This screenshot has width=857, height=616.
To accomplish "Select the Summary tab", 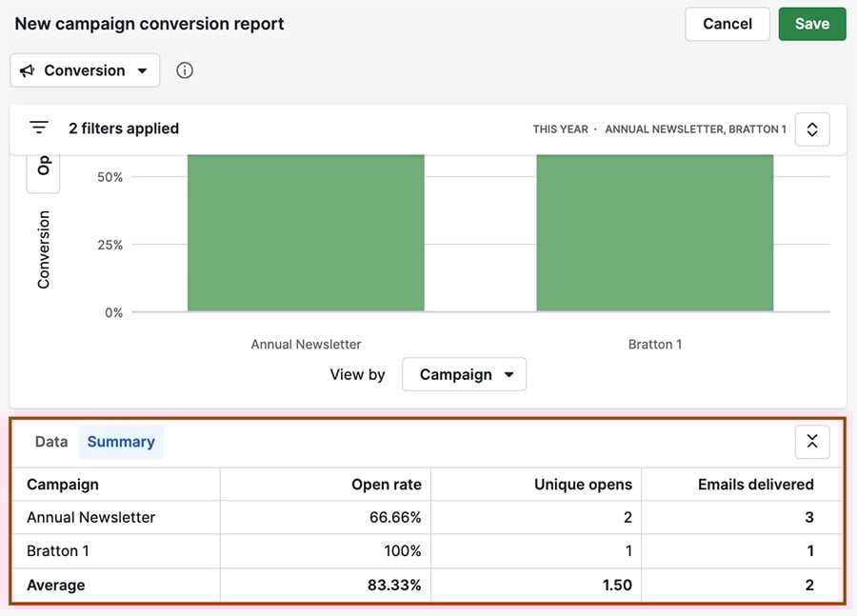I will point(121,441).
